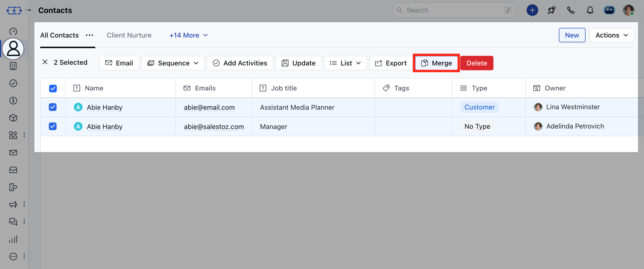This screenshot has height=269, width=644.
Task: Click the blue plus quick-add icon
Action: [532, 10]
